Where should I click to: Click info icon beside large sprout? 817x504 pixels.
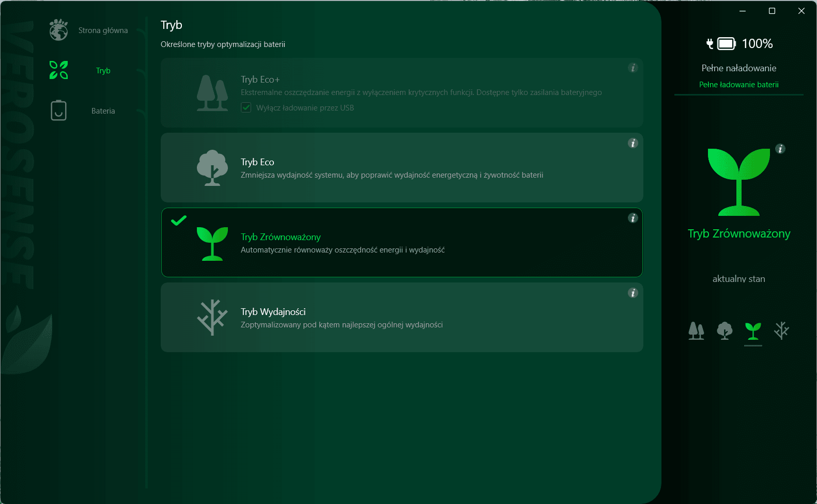(780, 149)
